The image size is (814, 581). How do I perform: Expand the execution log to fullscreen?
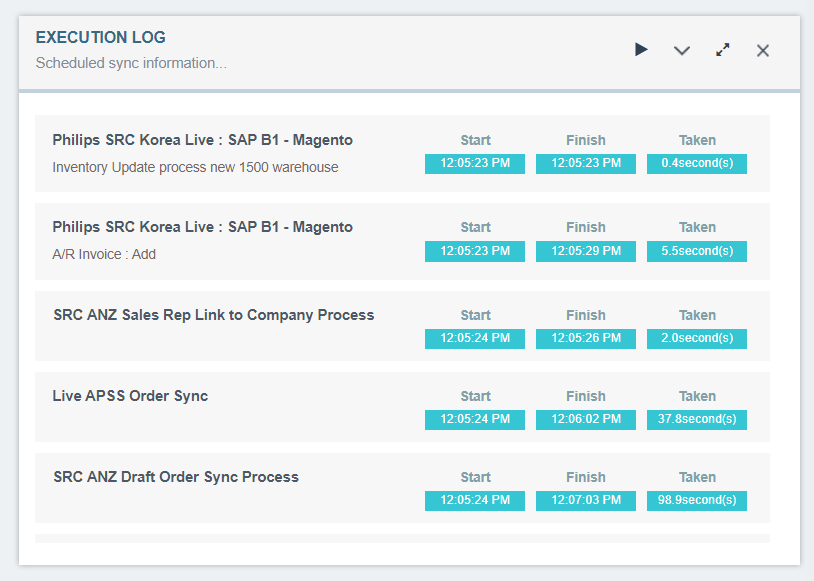(723, 50)
